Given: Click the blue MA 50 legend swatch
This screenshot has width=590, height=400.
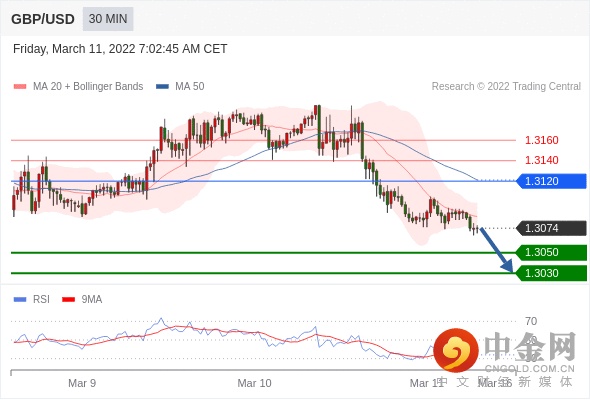Looking at the screenshot, I should [x=162, y=87].
